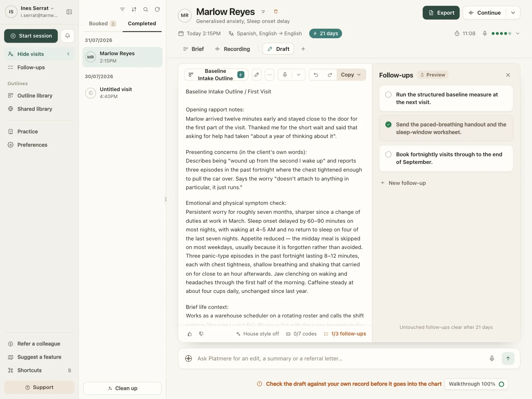Filter the visits list
Viewport: 532px width, 399px height.
click(x=122, y=9)
